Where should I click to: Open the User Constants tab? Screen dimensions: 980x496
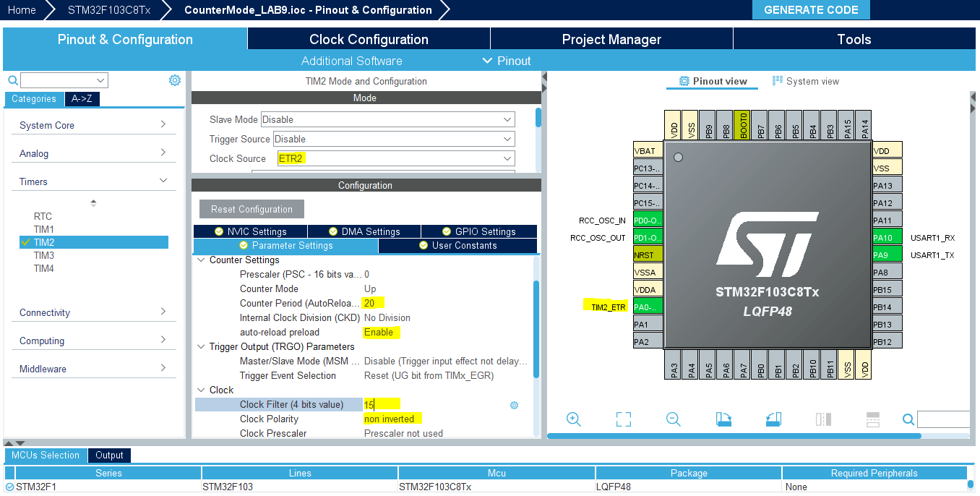pyautogui.click(x=457, y=246)
